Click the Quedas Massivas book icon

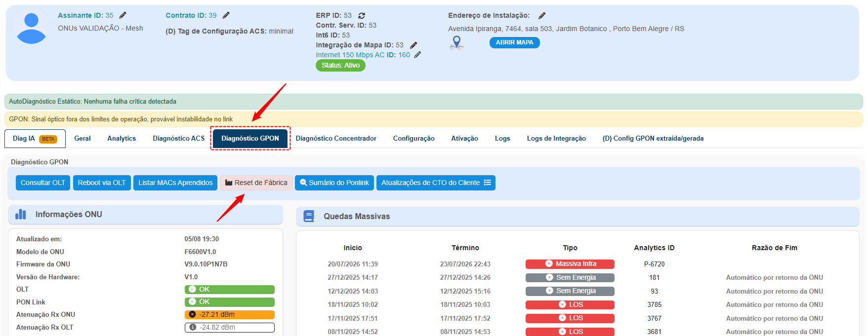pyautogui.click(x=309, y=216)
